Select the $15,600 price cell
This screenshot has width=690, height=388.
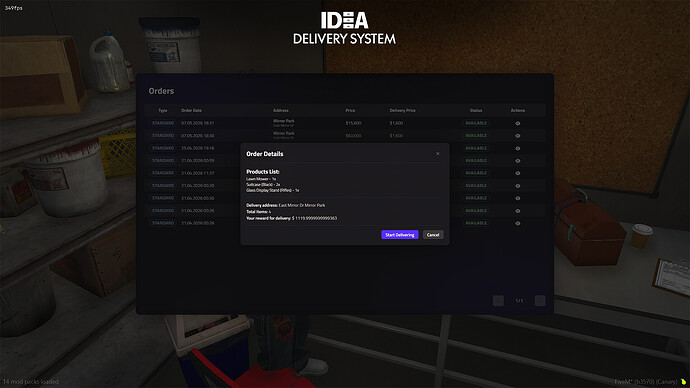353,123
